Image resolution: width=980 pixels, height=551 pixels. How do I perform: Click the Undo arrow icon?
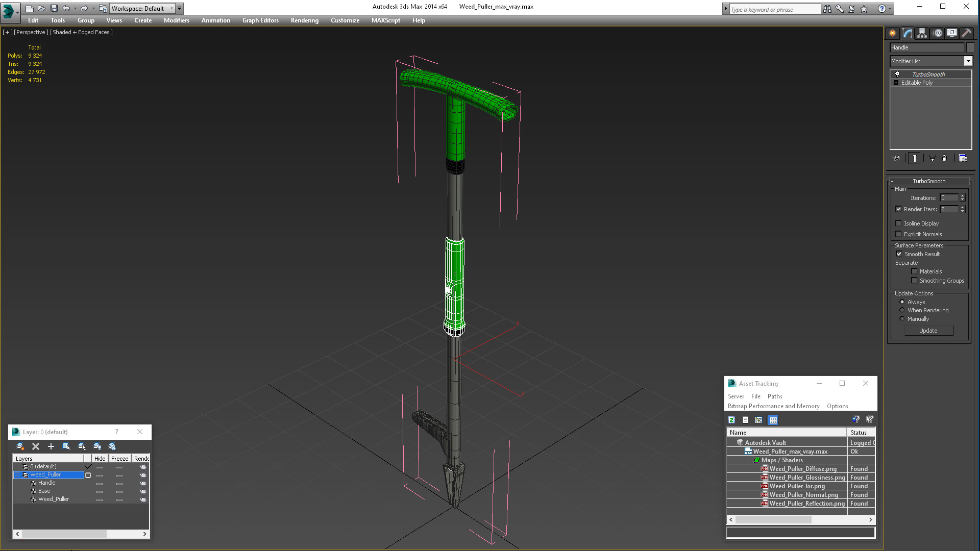pyautogui.click(x=66, y=8)
